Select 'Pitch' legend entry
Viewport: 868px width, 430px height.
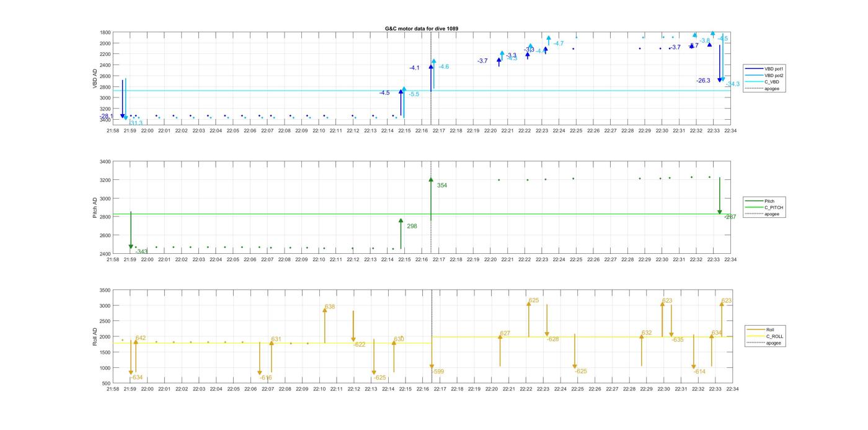[x=769, y=201]
